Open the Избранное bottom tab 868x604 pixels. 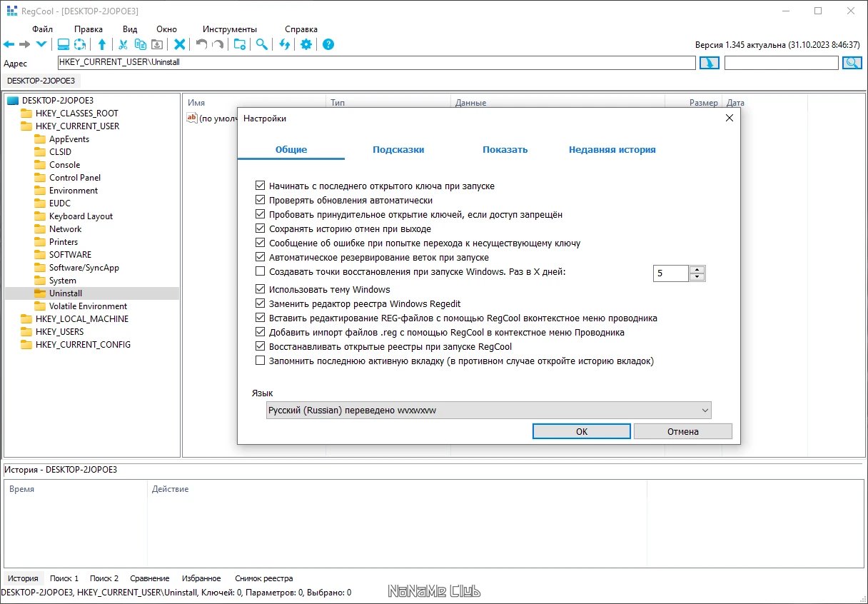201,578
